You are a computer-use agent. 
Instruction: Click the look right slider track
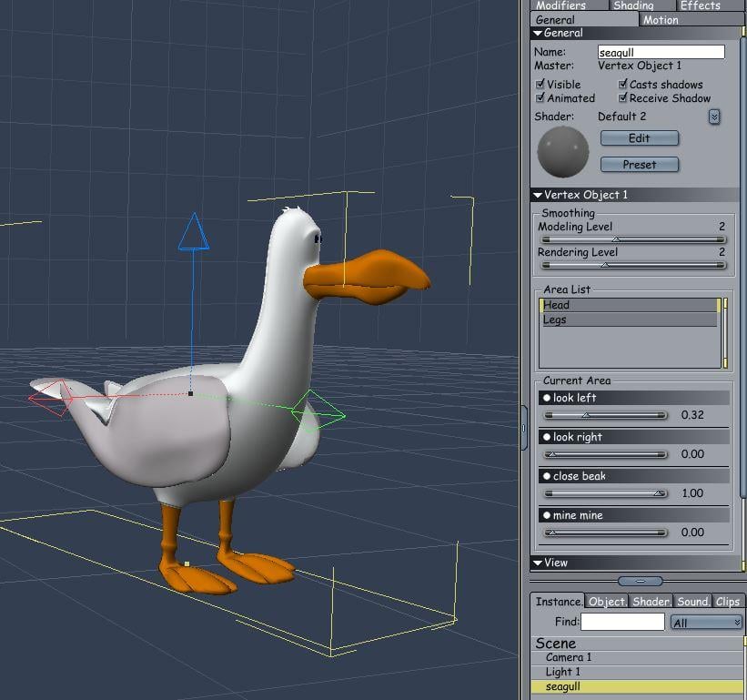(605, 454)
